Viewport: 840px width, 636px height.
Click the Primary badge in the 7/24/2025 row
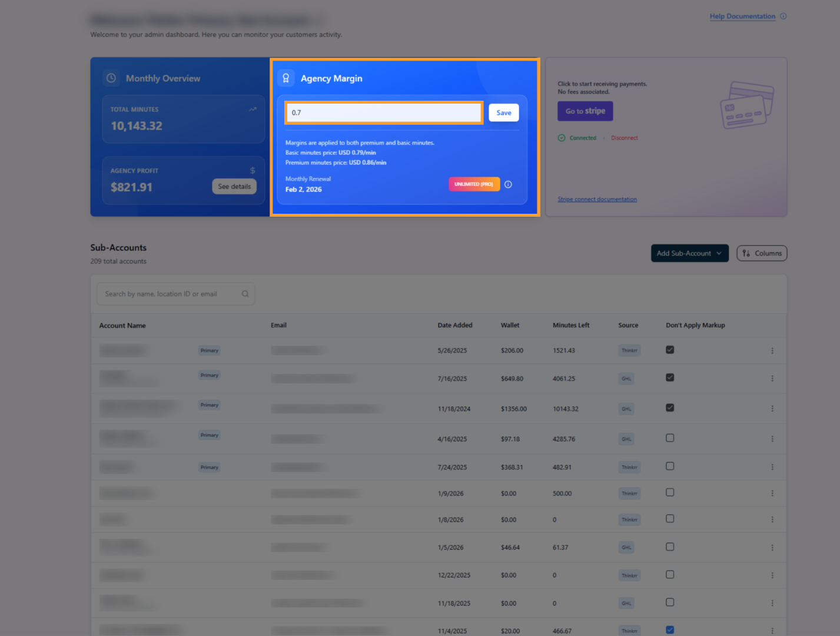[x=209, y=467]
